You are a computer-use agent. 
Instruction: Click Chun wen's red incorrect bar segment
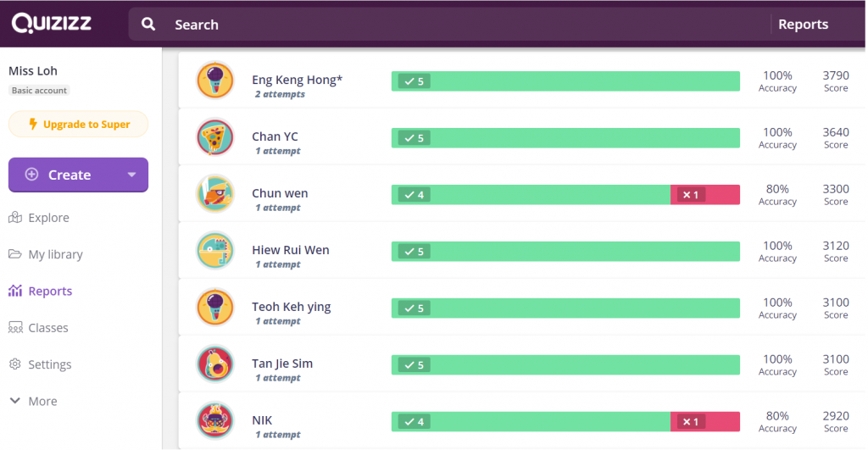pyautogui.click(x=704, y=195)
